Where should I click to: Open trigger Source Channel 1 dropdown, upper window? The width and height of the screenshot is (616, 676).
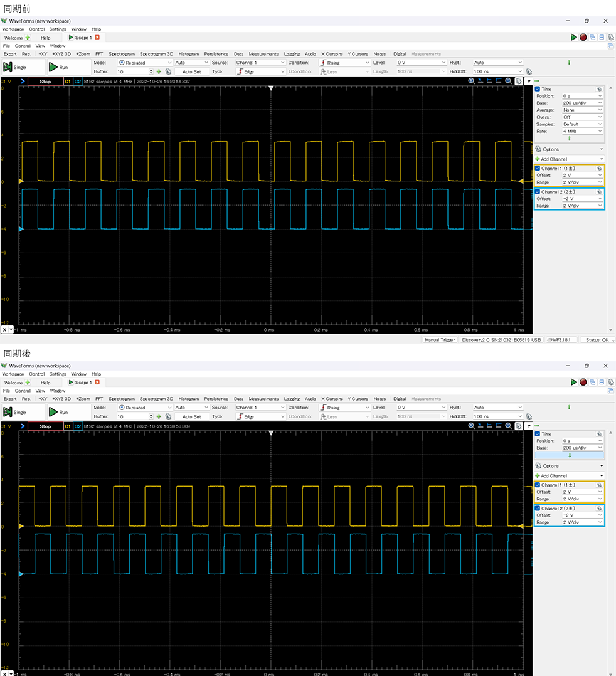pos(260,63)
